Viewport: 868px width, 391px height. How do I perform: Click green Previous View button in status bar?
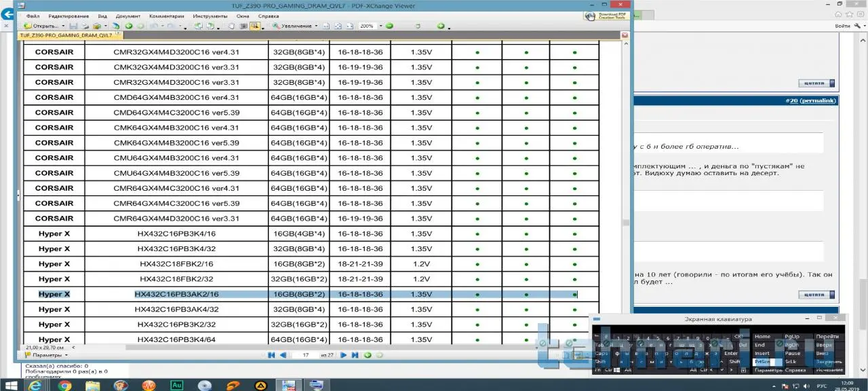click(x=367, y=355)
